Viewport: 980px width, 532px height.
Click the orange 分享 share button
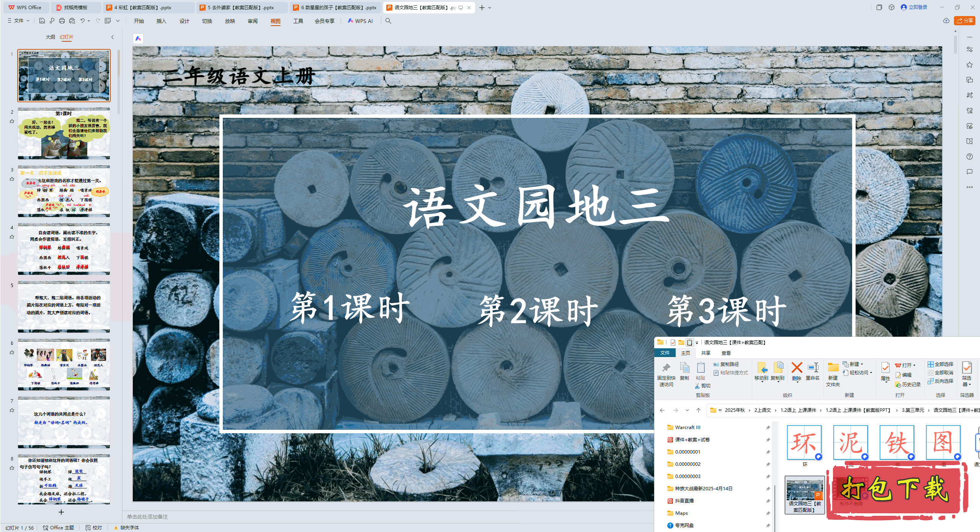click(964, 21)
